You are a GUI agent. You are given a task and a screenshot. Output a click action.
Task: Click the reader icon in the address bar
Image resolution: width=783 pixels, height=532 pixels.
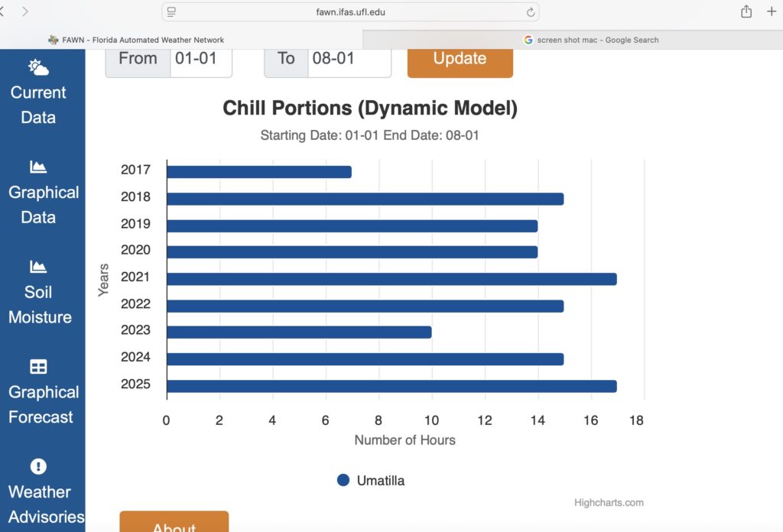click(171, 11)
